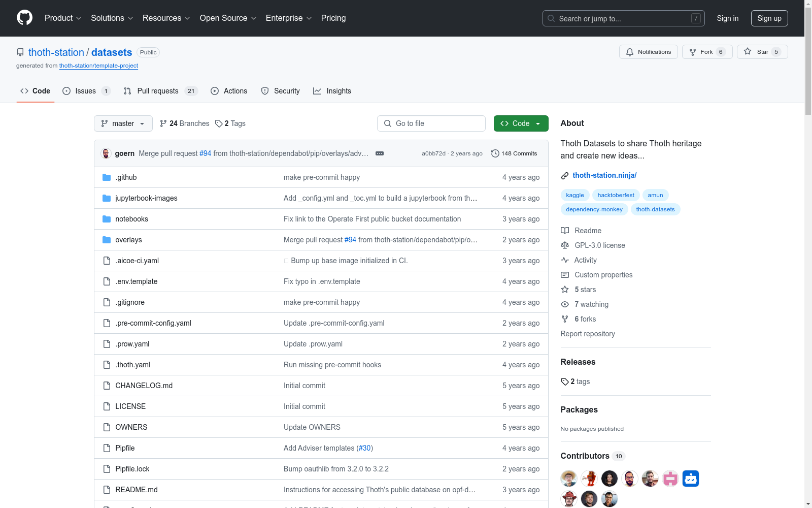
Task: Click the LICENSE file icon
Action: click(107, 406)
